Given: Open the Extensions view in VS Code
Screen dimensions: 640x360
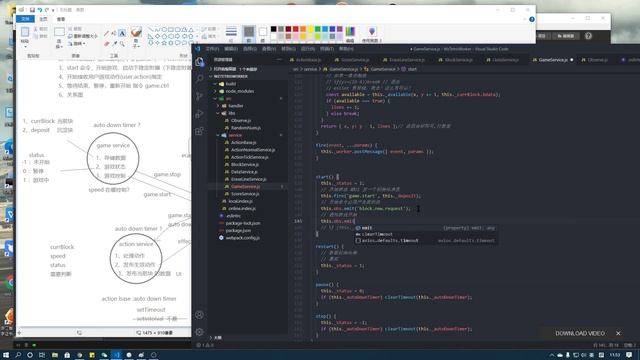Looking at the screenshot, I should [200, 131].
